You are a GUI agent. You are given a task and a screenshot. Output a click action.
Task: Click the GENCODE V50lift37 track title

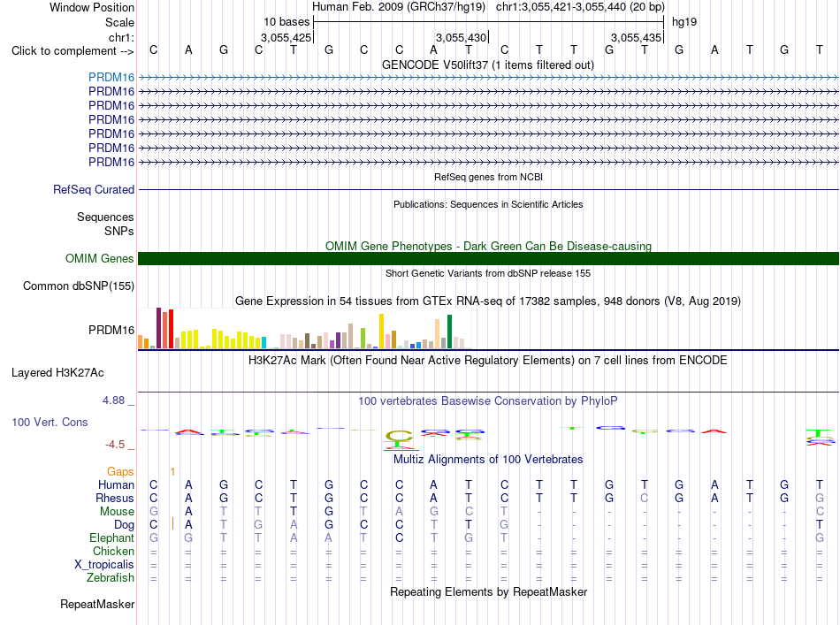point(488,65)
